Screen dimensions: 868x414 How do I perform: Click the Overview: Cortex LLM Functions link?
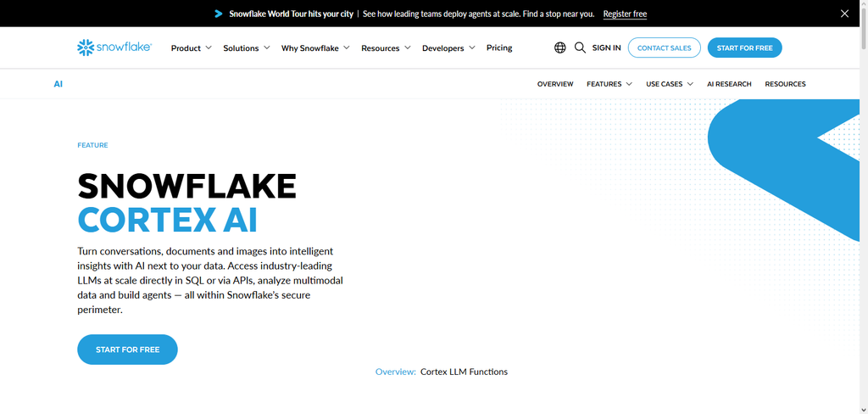click(441, 372)
